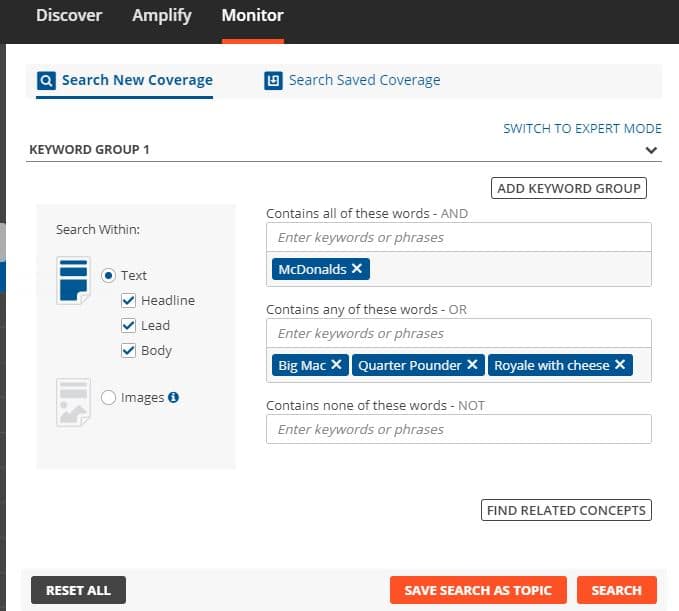
Task: Click Find Related Concepts button
Action: point(566,510)
